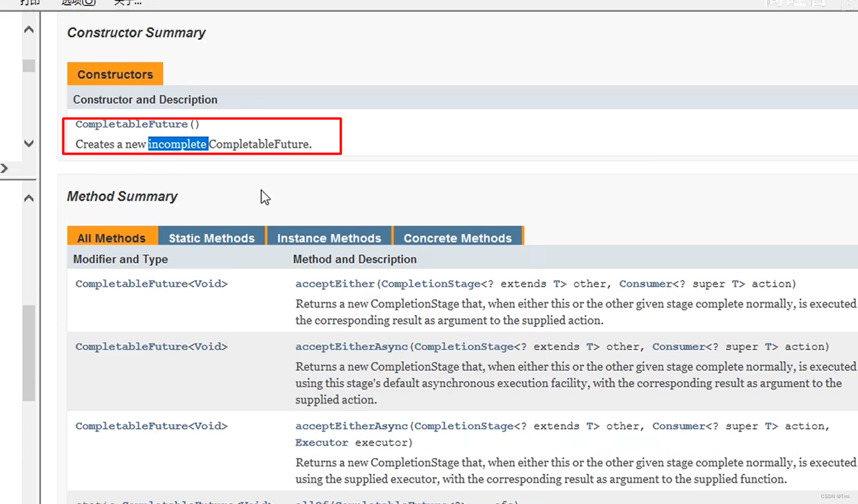Click the CompletionStage link in the acceptEither signature
The height and width of the screenshot is (504, 858).
pos(430,283)
